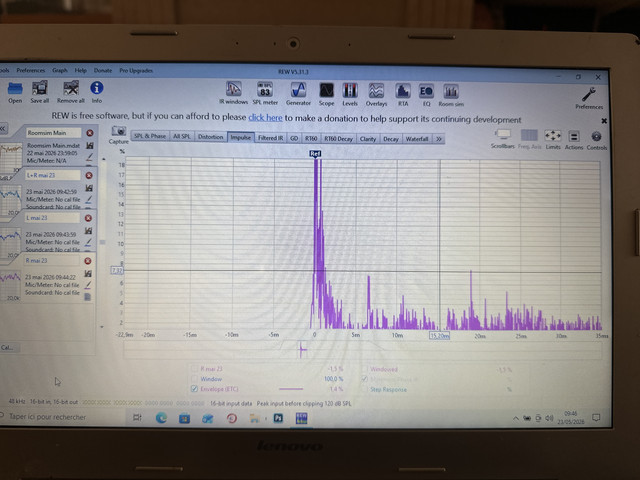Viewport: 640px width, 480px height.
Task: Open the RTA analyzer
Action: pos(403,95)
